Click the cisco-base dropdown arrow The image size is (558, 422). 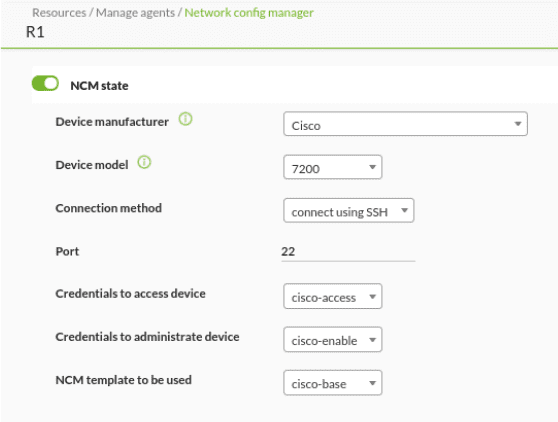coord(372,383)
